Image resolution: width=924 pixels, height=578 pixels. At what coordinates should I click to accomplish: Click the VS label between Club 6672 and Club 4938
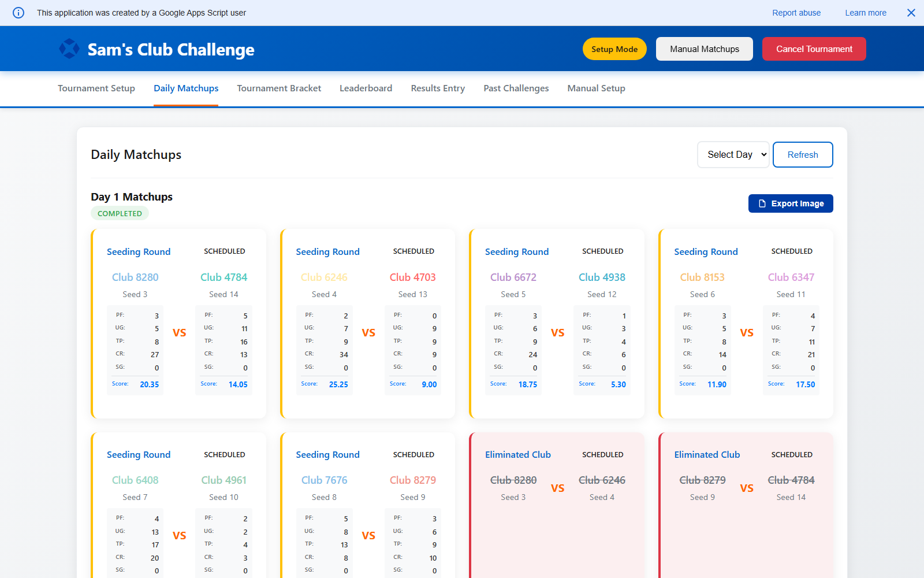coord(557,332)
